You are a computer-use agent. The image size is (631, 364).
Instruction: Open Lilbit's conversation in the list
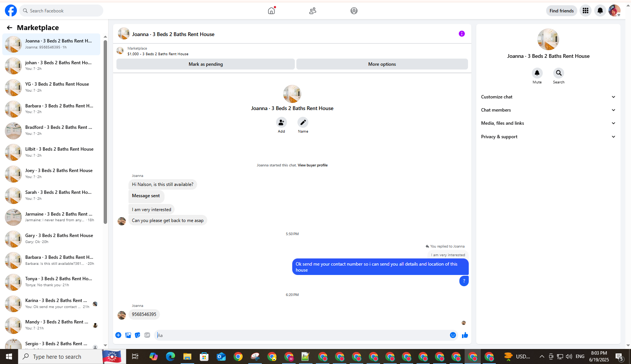(51, 152)
